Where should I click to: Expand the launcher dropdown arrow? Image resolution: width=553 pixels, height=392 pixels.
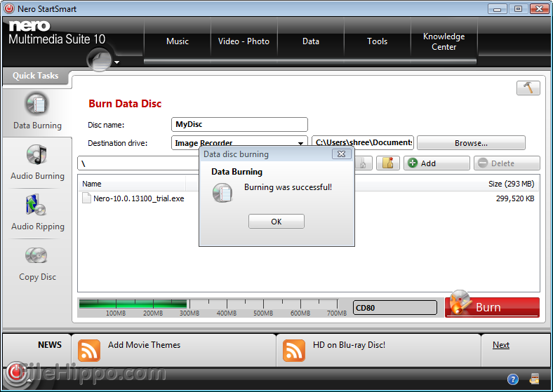coord(117,62)
